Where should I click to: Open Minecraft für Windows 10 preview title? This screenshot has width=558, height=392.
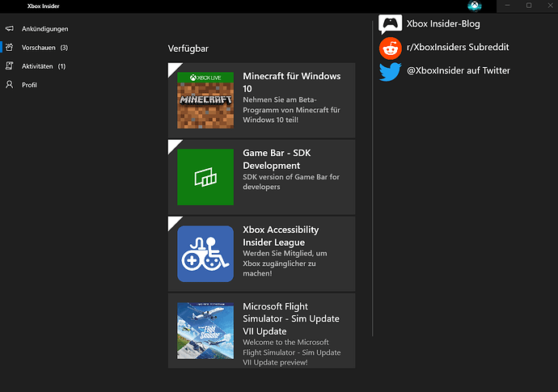(x=291, y=82)
